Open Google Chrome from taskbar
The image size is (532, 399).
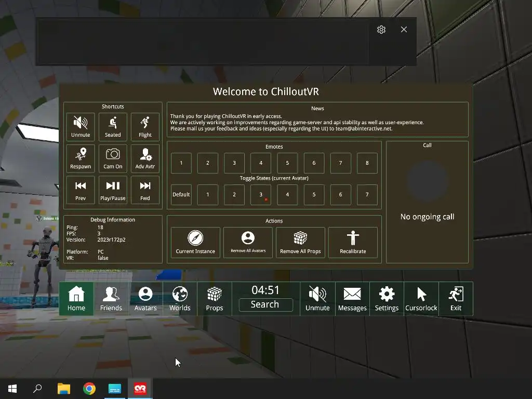[89, 389]
